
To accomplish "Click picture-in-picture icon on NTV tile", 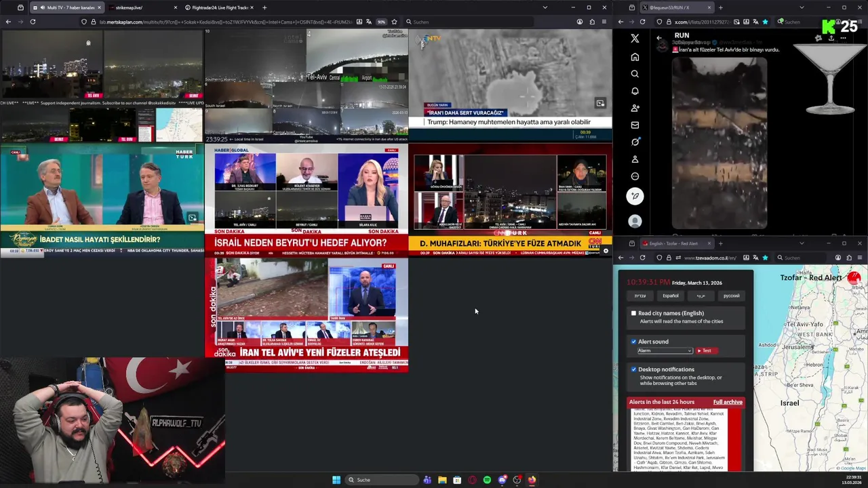I will coord(600,103).
